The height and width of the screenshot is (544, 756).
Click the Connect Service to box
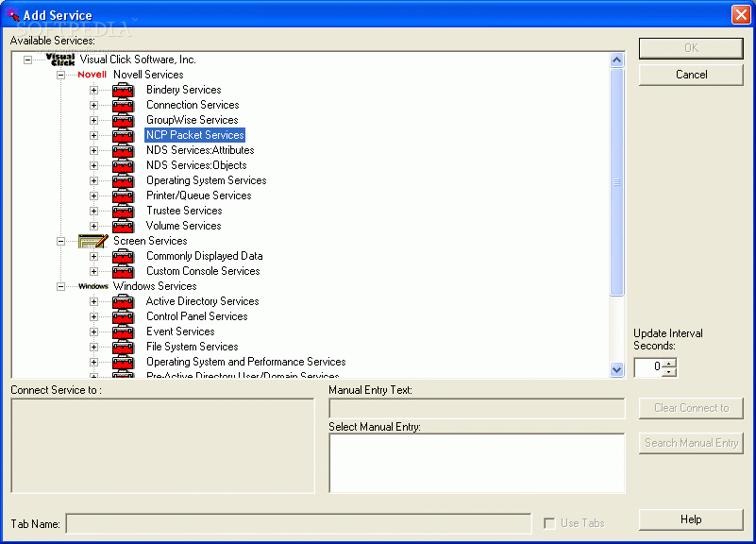click(x=162, y=446)
